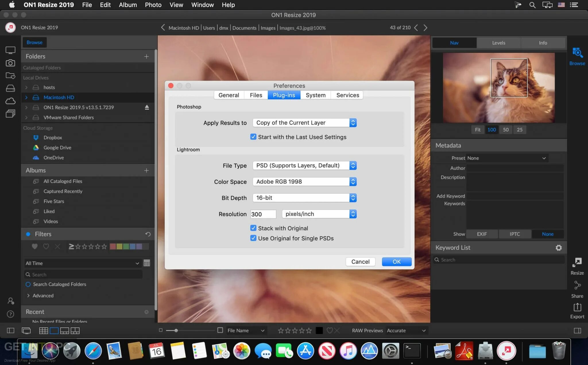The height and width of the screenshot is (365, 588).
Task: Add a new album with the plus icon
Action: coord(146,170)
